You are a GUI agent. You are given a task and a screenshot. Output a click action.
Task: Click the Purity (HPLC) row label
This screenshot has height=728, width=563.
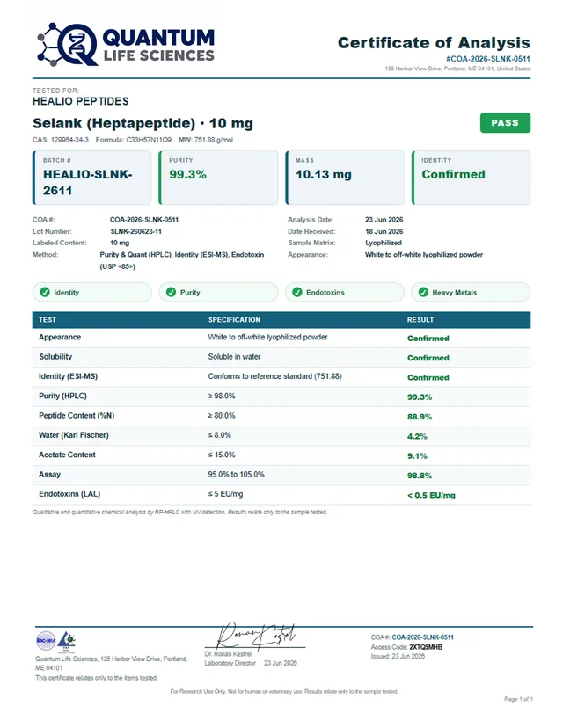tap(62, 396)
